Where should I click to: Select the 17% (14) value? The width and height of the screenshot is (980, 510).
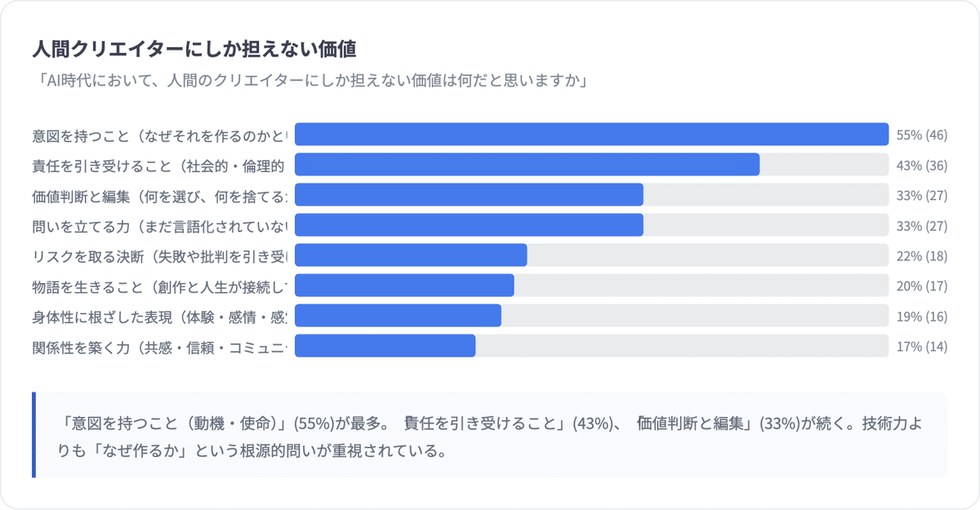click(x=921, y=346)
